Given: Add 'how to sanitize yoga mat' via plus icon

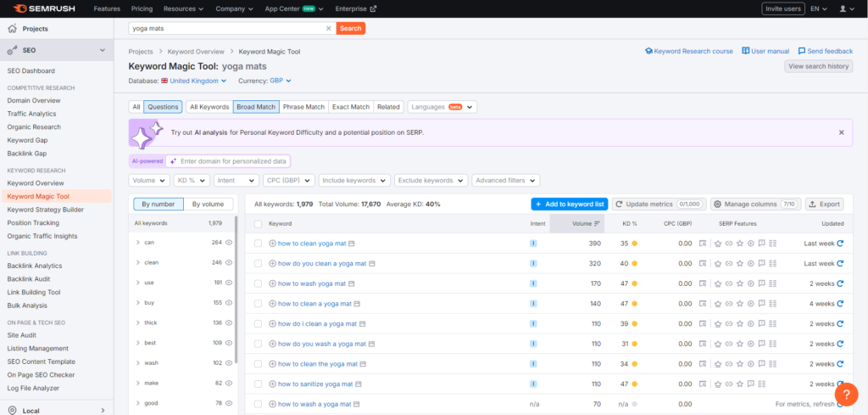Looking at the screenshot, I should pos(272,384).
